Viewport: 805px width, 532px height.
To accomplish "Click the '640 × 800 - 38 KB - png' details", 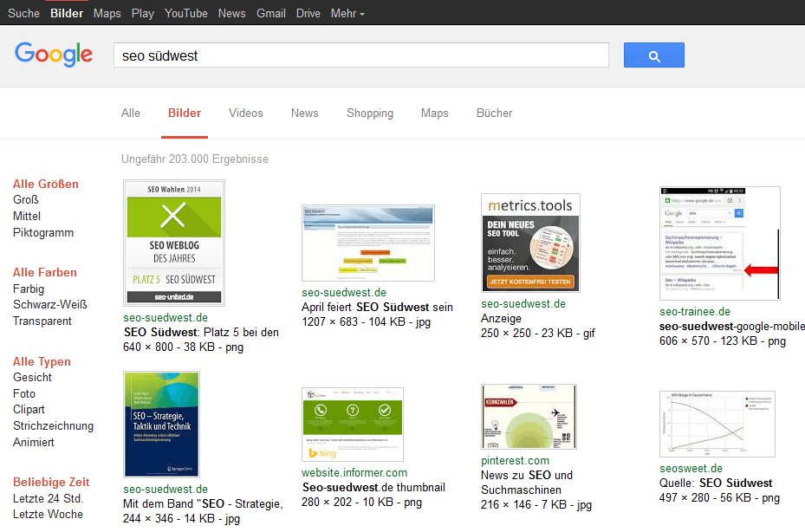I will [184, 347].
